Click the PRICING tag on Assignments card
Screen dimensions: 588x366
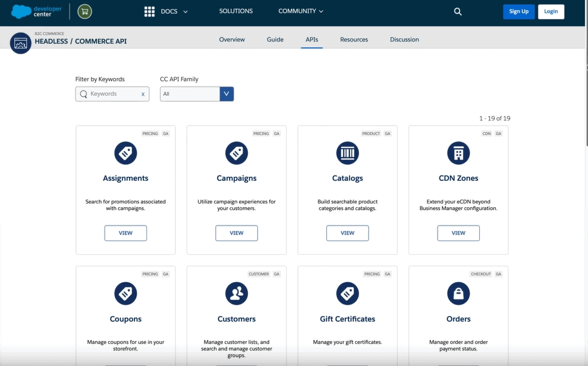tap(150, 134)
